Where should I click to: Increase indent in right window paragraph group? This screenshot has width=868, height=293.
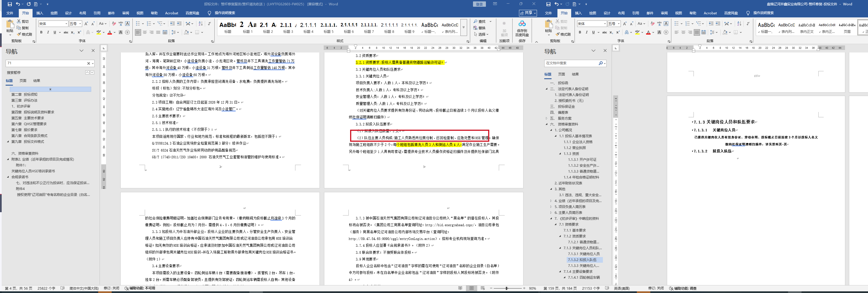718,24
